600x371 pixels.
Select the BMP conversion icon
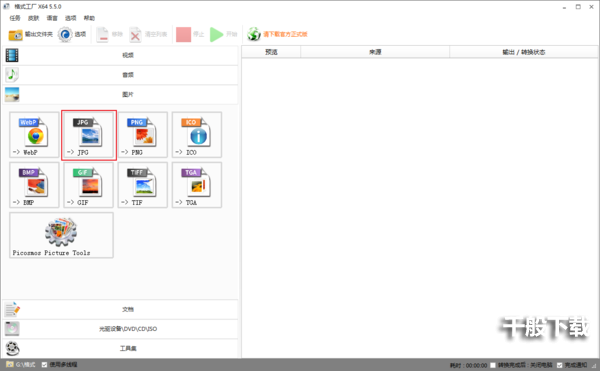point(34,185)
